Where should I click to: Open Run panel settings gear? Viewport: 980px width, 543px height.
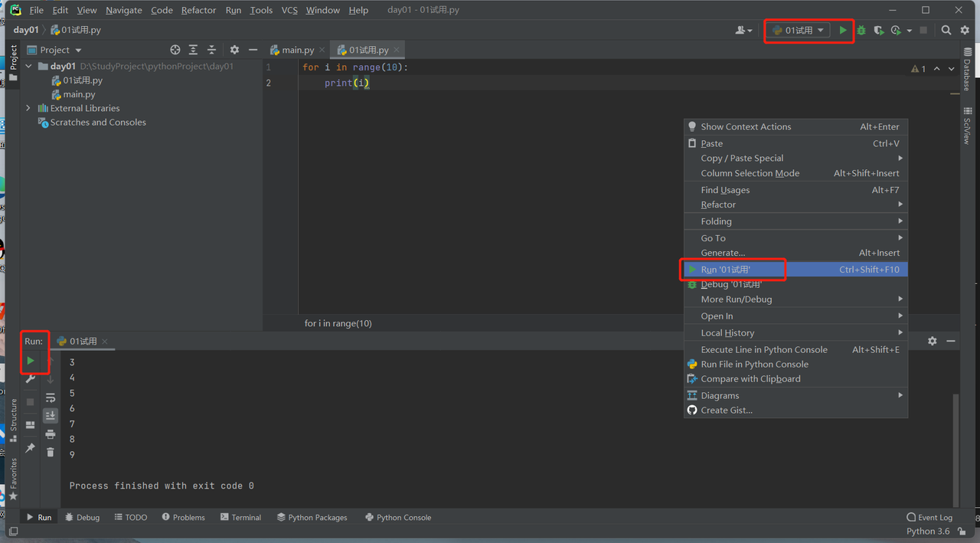pos(933,341)
